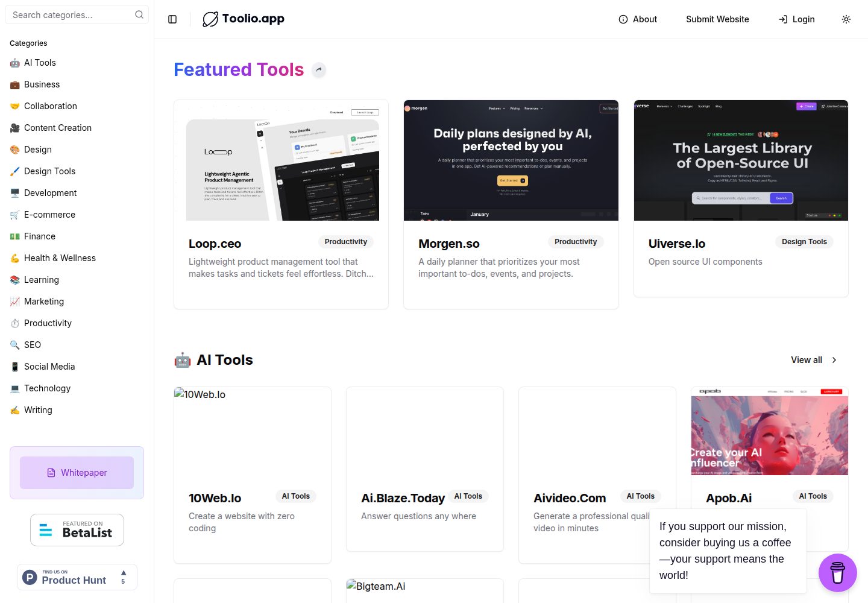Click the Productivity tag on Morgen.so card
868x603 pixels.
[x=576, y=242]
